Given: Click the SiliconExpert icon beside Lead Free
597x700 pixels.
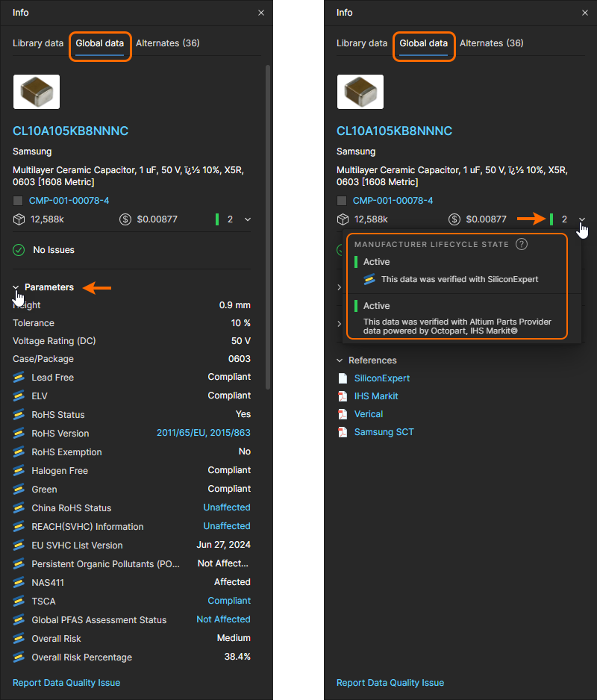Looking at the screenshot, I should point(19,377).
